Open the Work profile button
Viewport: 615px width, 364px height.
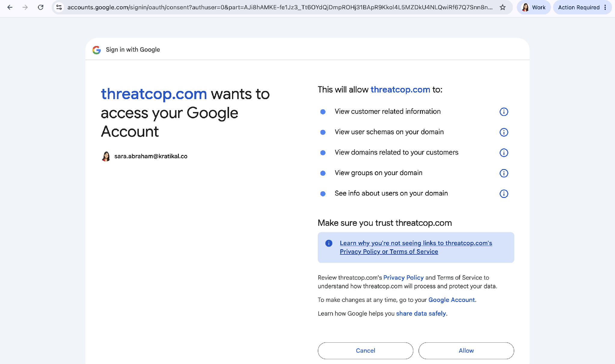[x=534, y=7]
